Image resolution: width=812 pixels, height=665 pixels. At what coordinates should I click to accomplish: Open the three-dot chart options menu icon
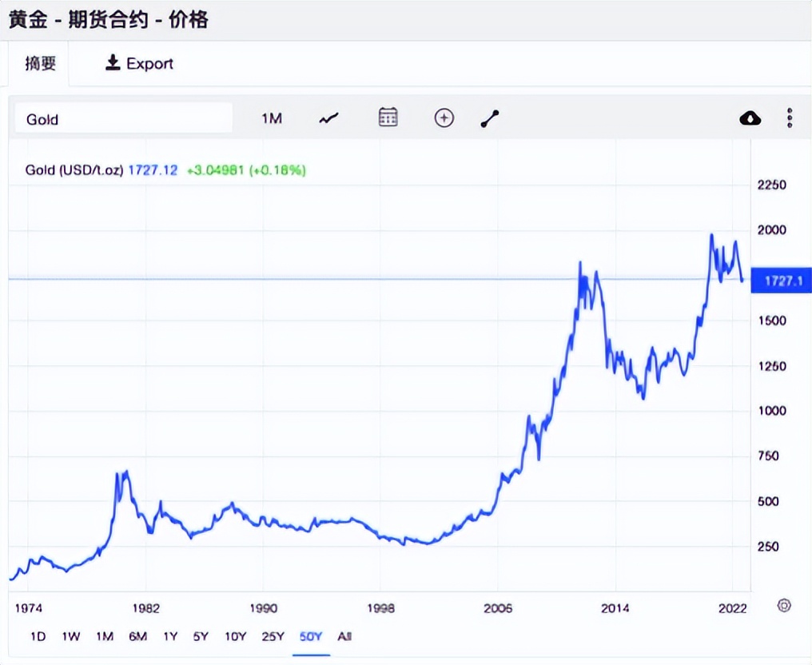pos(789,117)
